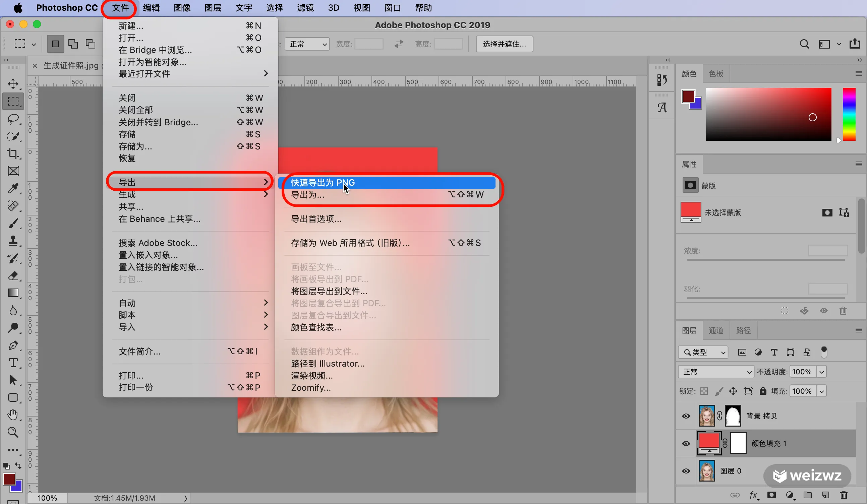Toggle new selection mode button
The height and width of the screenshot is (504, 867).
coord(55,44)
